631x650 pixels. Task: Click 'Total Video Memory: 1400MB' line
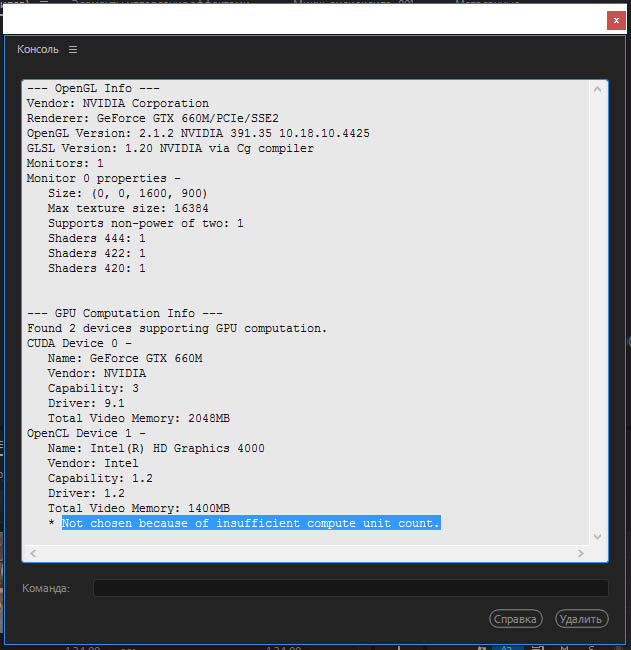pyautogui.click(x=138, y=508)
